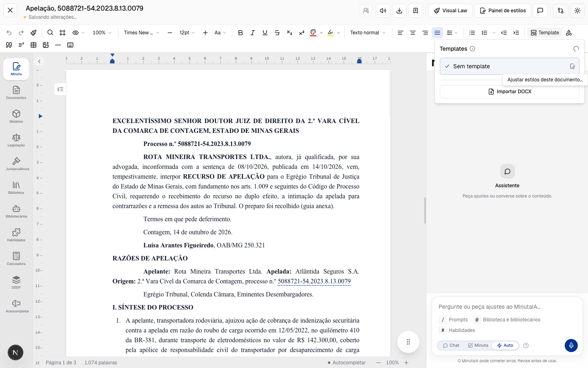Toggle underline formatting
The width and height of the screenshot is (588, 368).
pyautogui.click(x=265, y=33)
